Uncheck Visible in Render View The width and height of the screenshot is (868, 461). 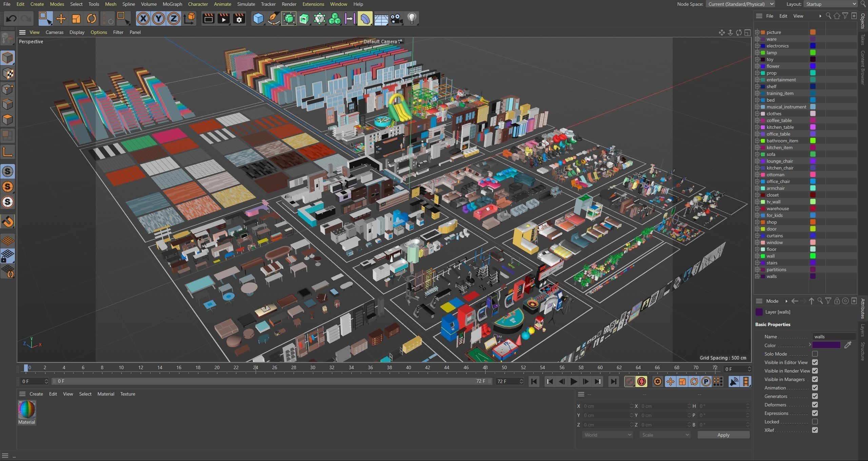point(815,371)
